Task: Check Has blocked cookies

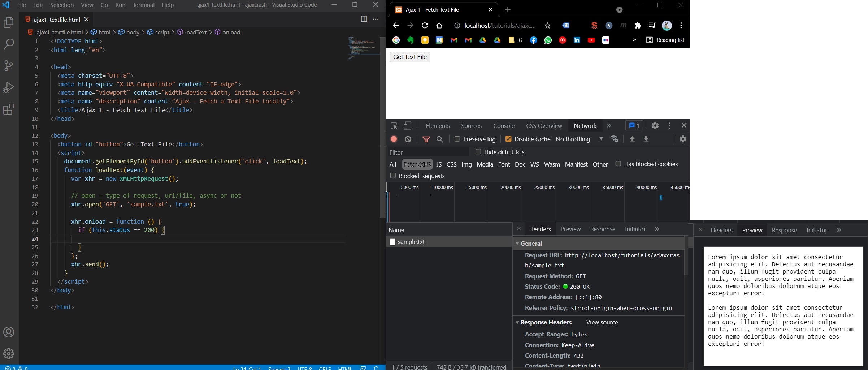Action: pos(618,164)
